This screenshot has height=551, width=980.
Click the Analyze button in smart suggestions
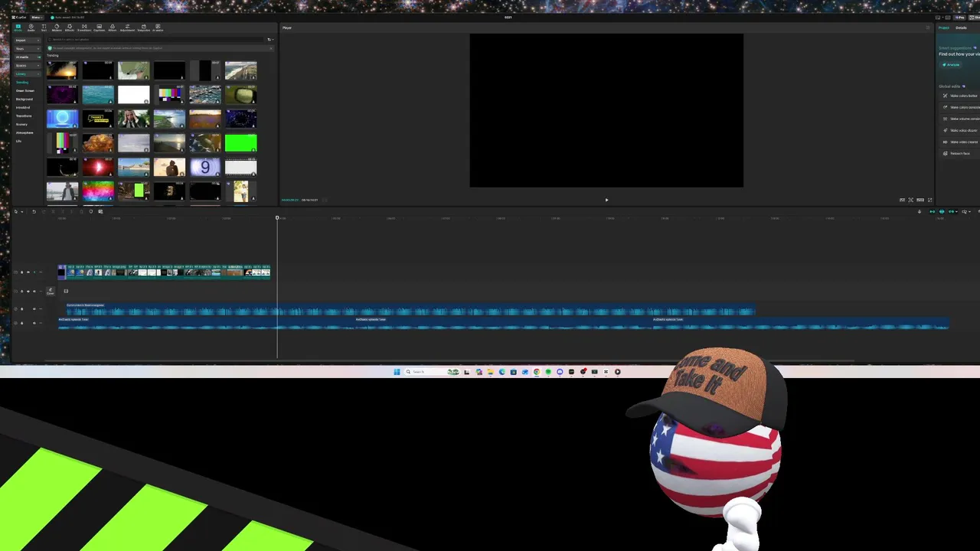click(x=951, y=64)
